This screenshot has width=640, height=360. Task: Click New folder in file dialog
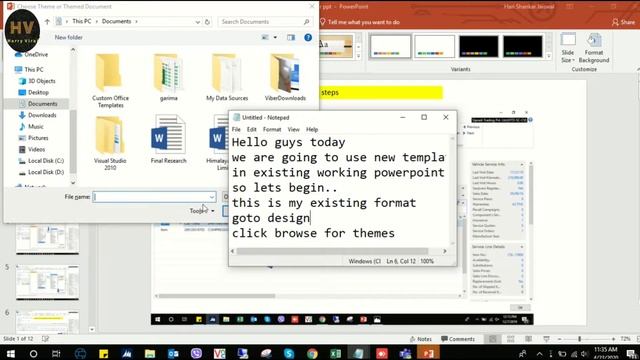(x=69, y=38)
